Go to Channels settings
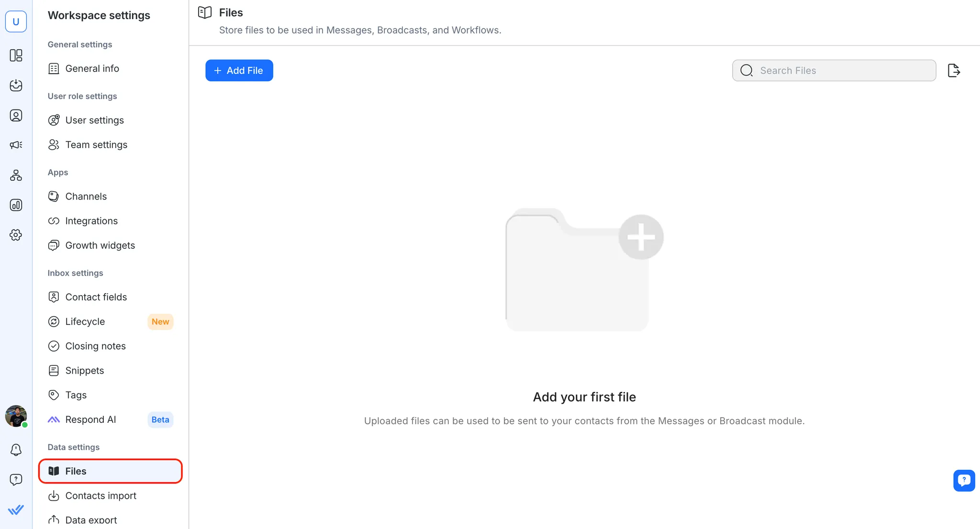 [86, 197]
